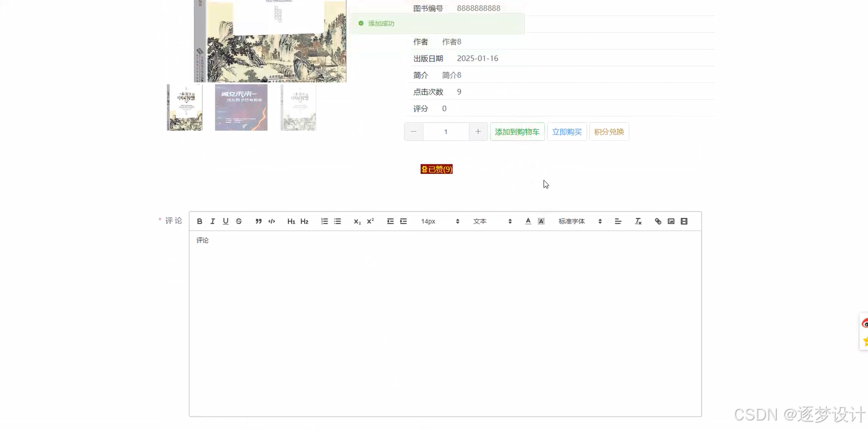Click the 立即购买 buy now button

pyautogui.click(x=566, y=131)
